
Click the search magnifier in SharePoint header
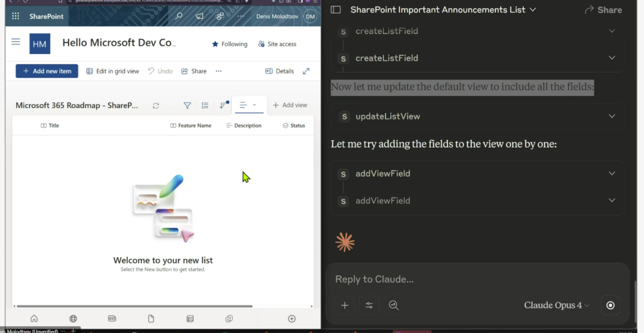point(179,16)
